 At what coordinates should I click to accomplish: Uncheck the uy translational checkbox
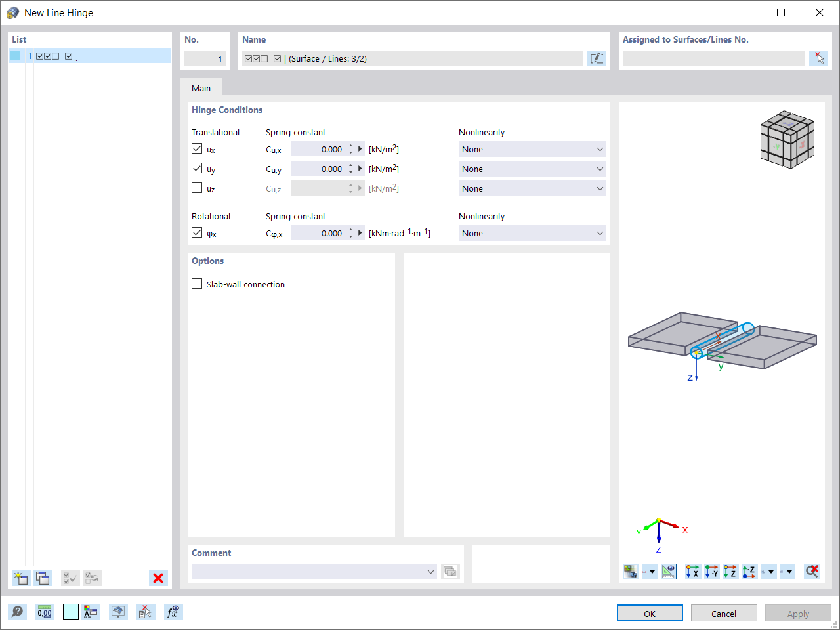(x=197, y=169)
